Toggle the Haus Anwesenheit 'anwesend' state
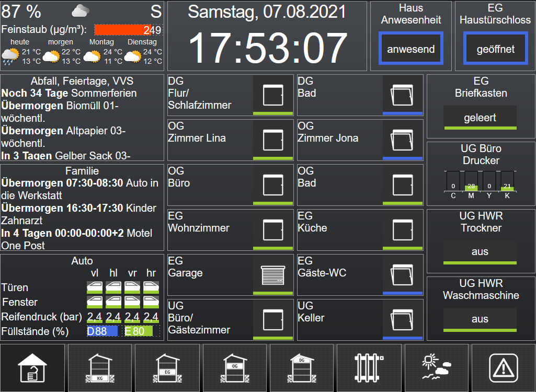 [x=411, y=49]
